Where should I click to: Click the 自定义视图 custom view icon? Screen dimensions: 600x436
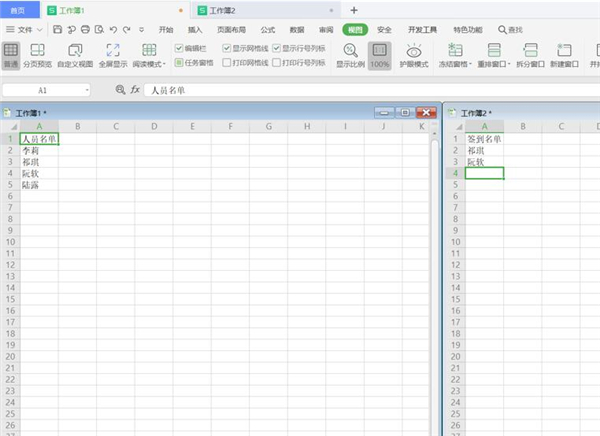(x=76, y=50)
